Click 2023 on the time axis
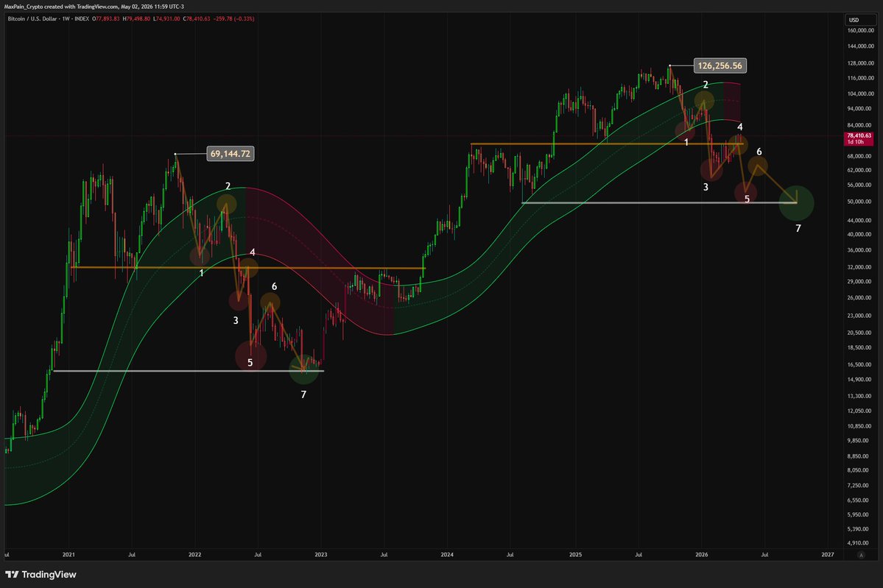The height and width of the screenshot is (588, 883). point(321,555)
